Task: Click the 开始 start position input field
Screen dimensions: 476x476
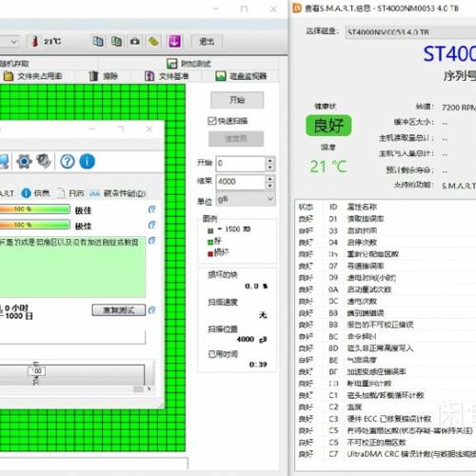Action: pyautogui.click(x=241, y=164)
